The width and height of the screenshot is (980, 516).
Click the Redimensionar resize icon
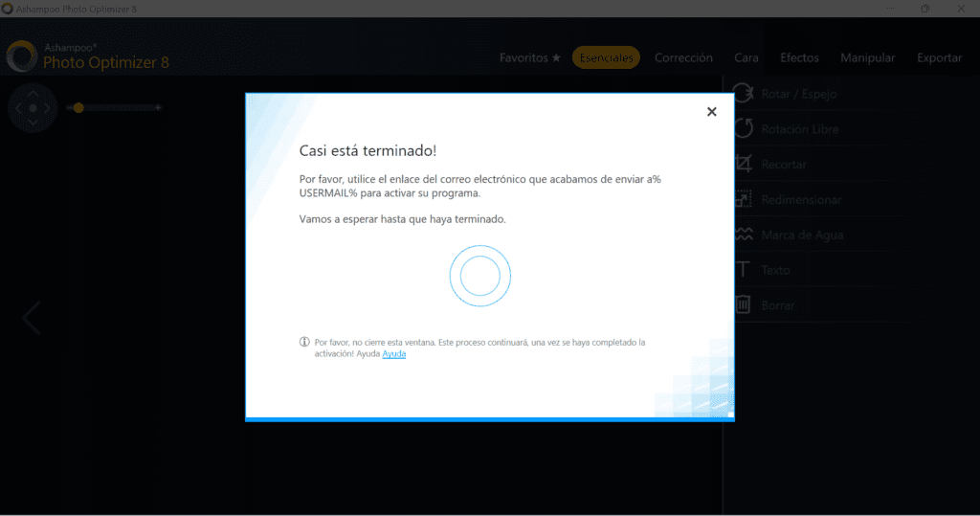point(743,199)
